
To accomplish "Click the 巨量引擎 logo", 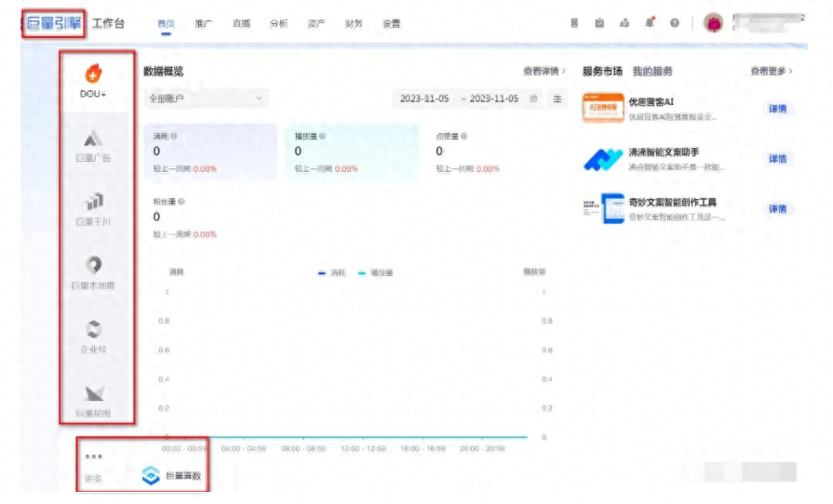I will coord(54,23).
